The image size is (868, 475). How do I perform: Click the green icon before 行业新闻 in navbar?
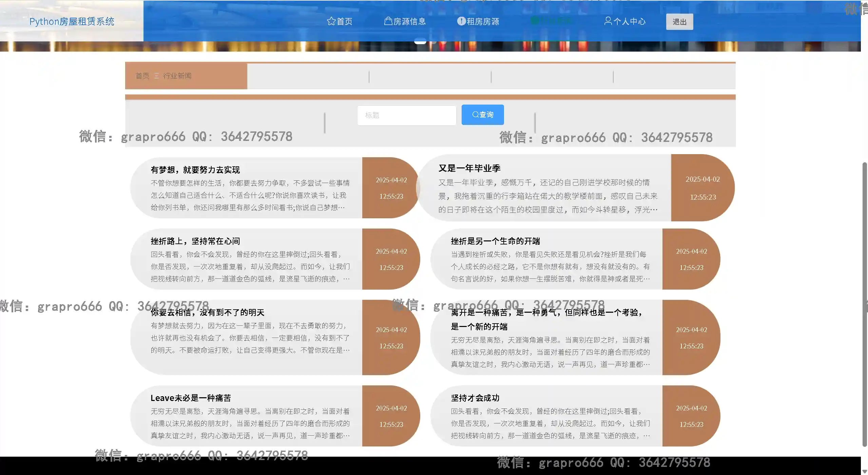[x=535, y=20]
